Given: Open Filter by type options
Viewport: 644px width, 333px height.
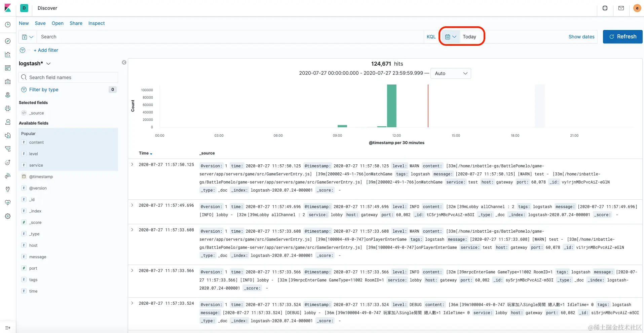Looking at the screenshot, I should 44,90.
